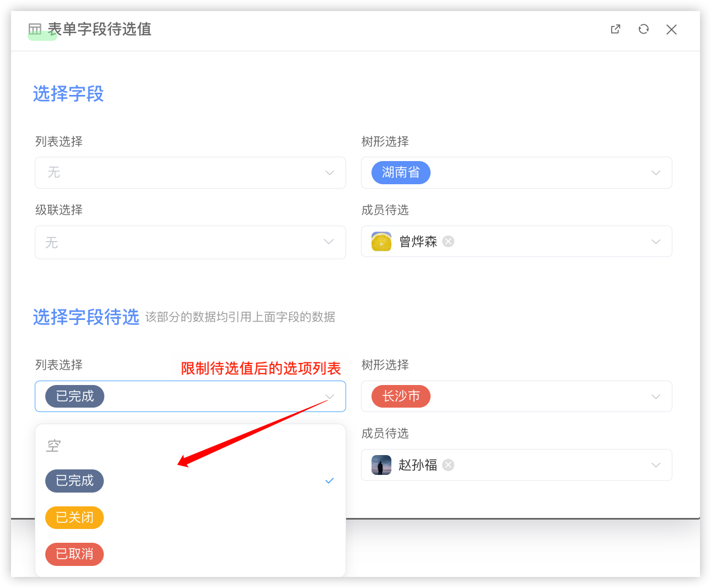Choose the 已取消 option
The image size is (711, 588).
(75, 554)
